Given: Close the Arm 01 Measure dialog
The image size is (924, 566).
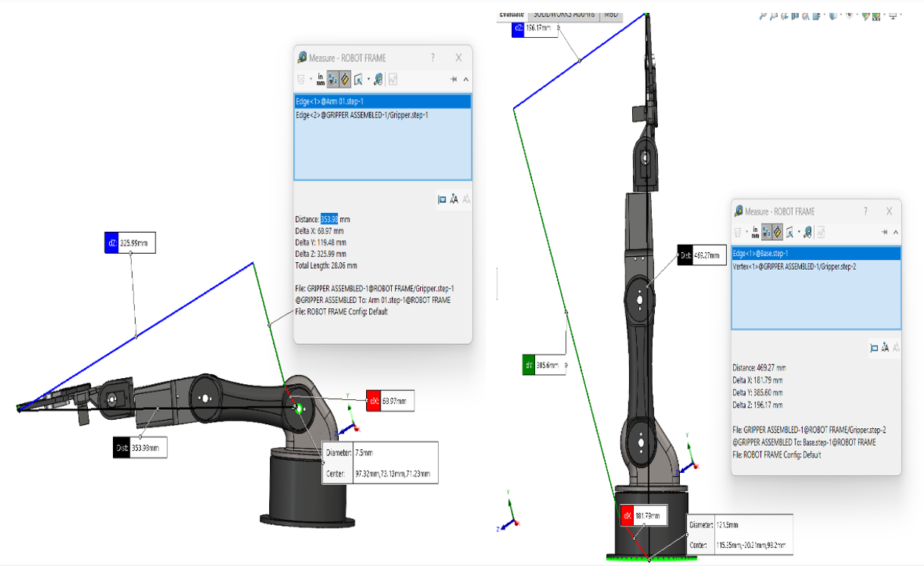Looking at the screenshot, I should [x=459, y=58].
